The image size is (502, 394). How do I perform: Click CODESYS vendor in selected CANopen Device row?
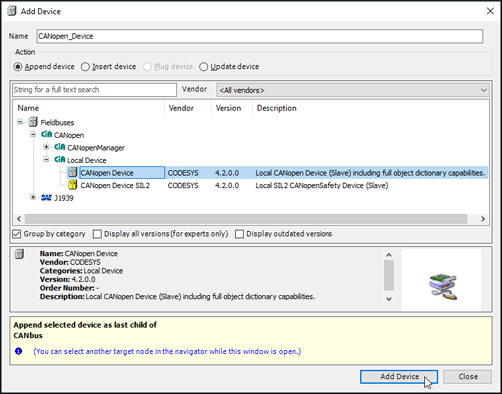tap(183, 173)
